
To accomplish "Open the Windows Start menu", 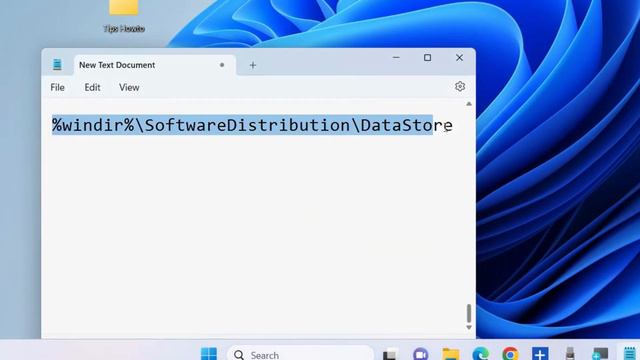I will 209,353.
